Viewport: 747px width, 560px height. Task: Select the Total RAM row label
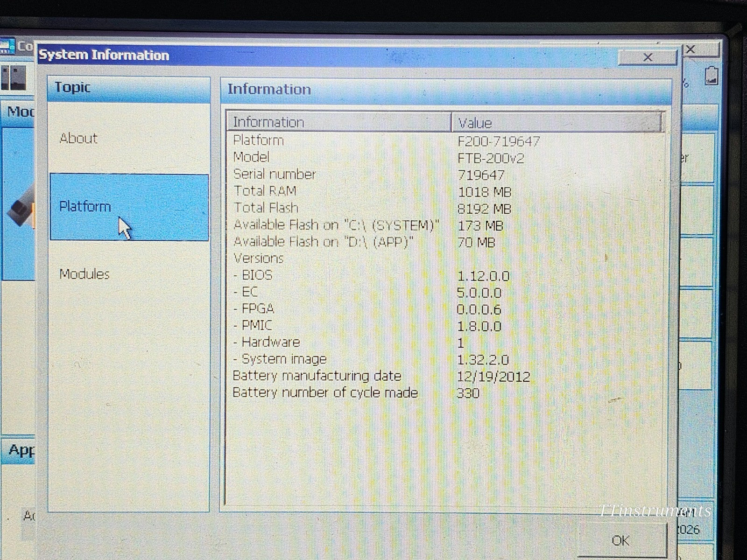tap(265, 191)
